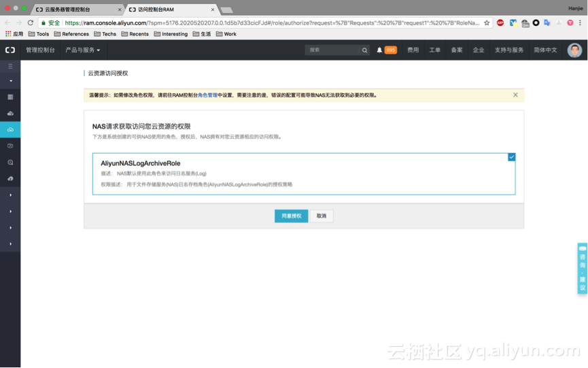Open the cube-shaped service icon in the sidebar
Image resolution: width=588 pixels, height=368 pixels.
pyautogui.click(x=10, y=146)
